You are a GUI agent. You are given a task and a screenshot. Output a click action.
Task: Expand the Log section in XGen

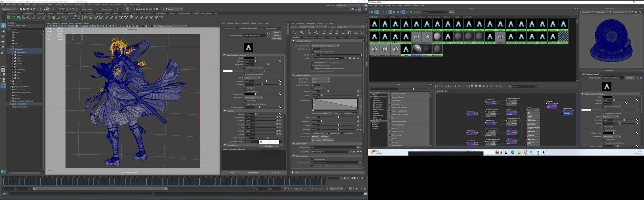(x=293, y=173)
